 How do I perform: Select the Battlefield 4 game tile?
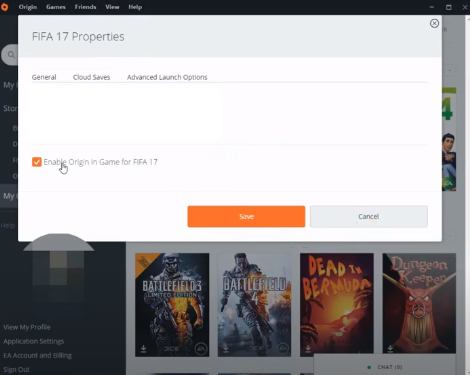(254, 305)
